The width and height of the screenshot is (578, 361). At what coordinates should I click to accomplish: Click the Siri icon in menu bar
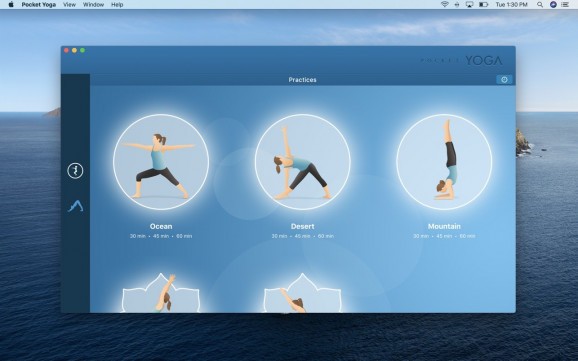coord(553,4)
